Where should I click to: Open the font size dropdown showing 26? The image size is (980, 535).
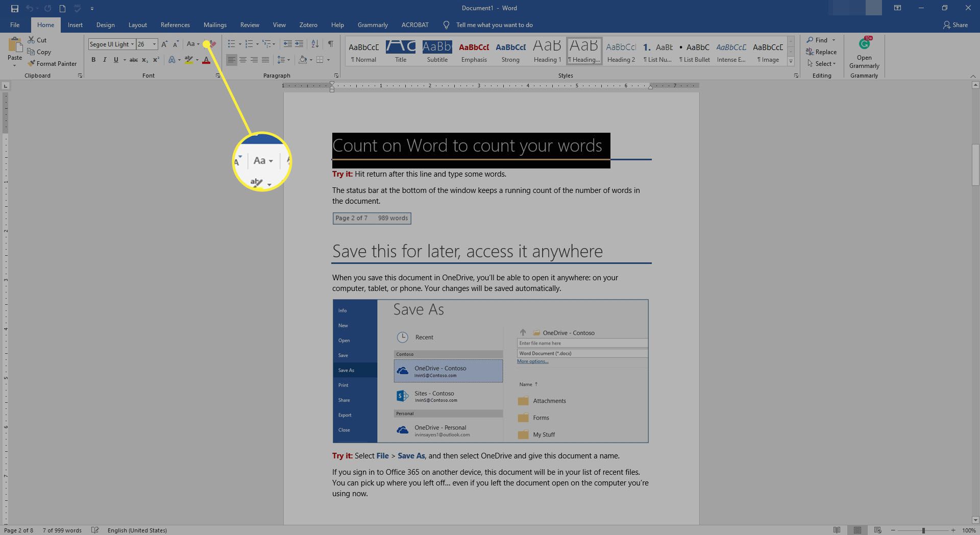pyautogui.click(x=154, y=44)
